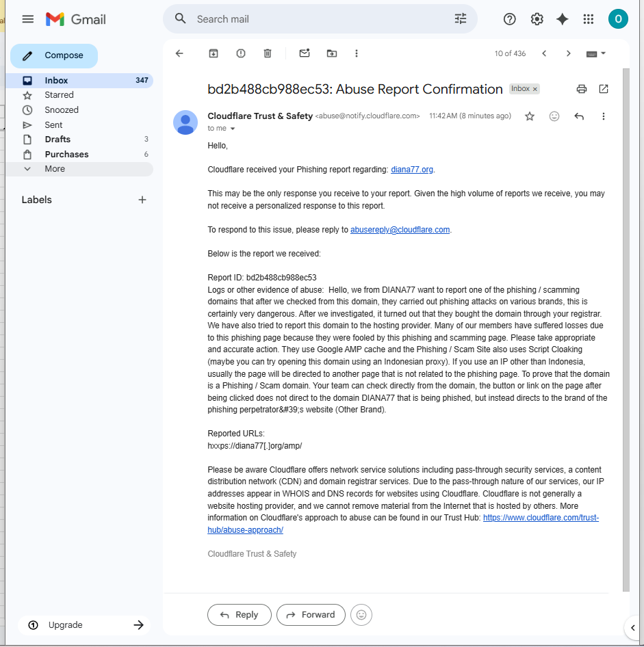Image resolution: width=644 pixels, height=647 pixels.
Task: Click the '10 of 436' counter text
Action: 511,53
